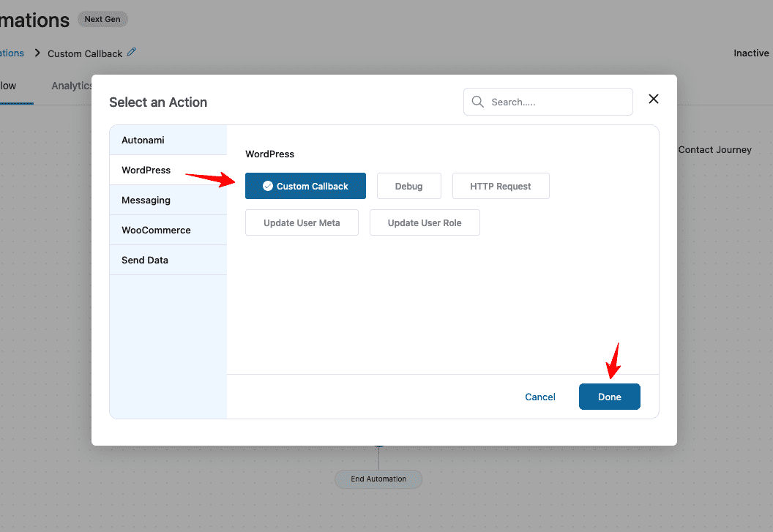This screenshot has width=773, height=532.
Task: Select the HTTP Request action
Action: (501, 185)
